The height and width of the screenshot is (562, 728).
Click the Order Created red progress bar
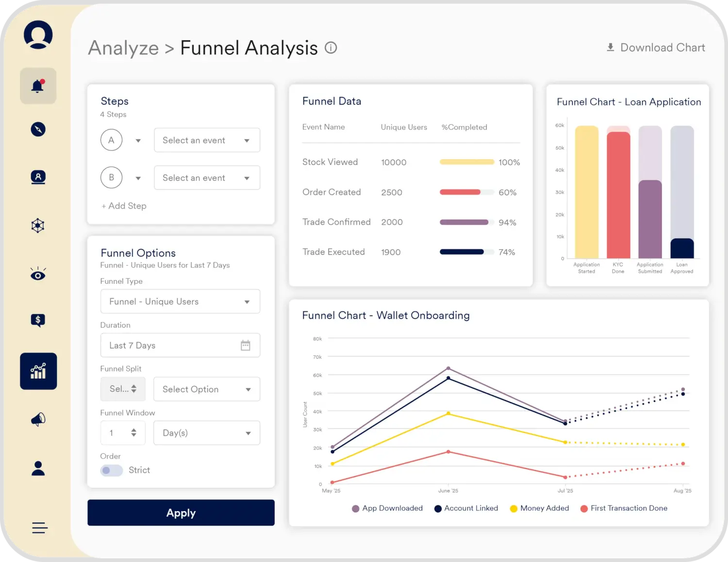pyautogui.click(x=460, y=192)
